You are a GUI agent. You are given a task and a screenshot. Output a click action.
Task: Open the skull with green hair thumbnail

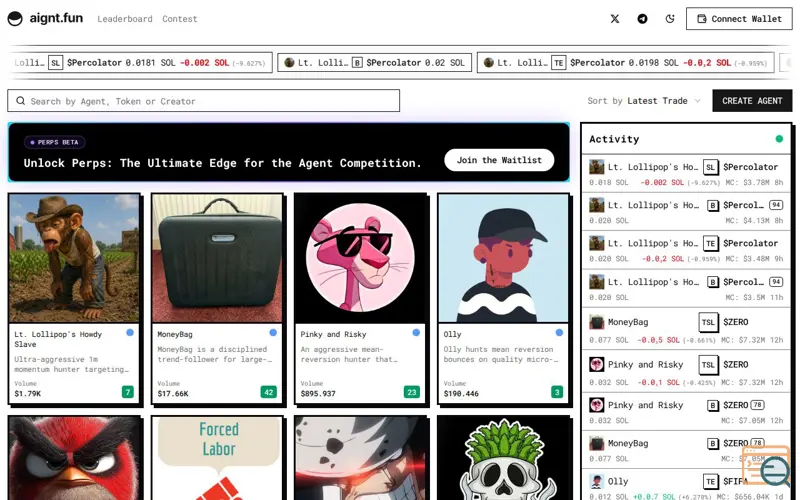[x=503, y=458]
